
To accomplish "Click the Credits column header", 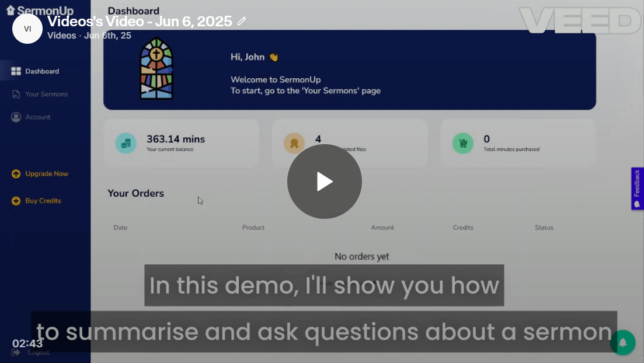I will click(x=463, y=228).
